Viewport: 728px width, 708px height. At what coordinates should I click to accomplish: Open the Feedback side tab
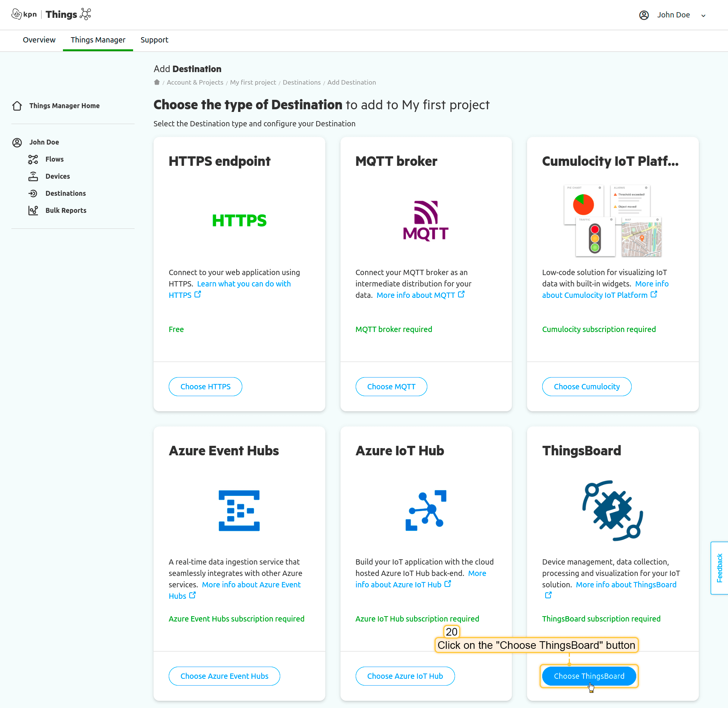tap(719, 568)
